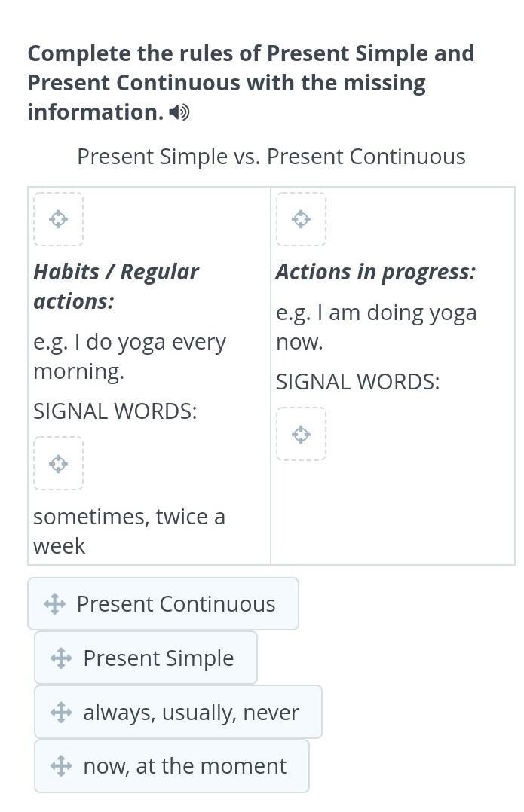The image size is (524, 812).
Task: Click the example 'I am doing yoga now'
Action: tap(375, 327)
